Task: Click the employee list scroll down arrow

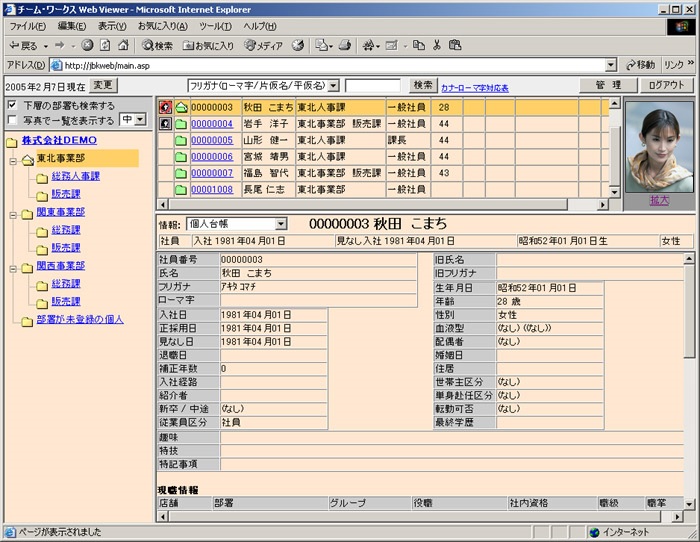Action: (614, 192)
